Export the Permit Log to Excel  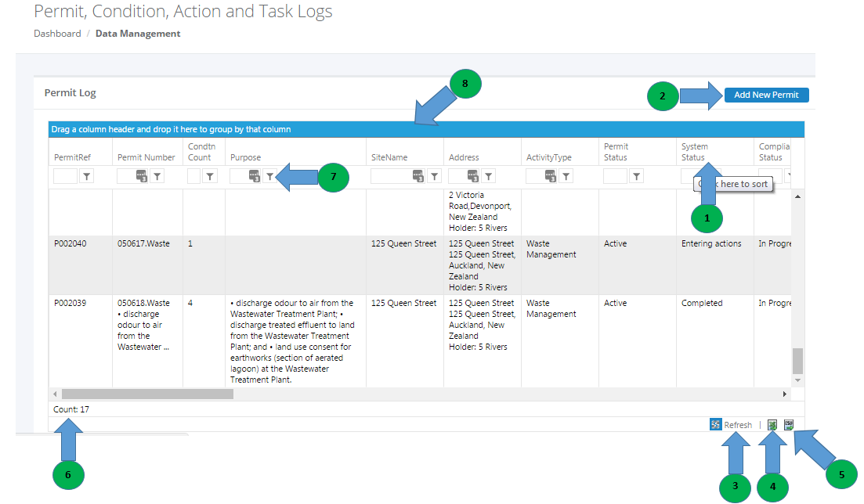click(772, 424)
